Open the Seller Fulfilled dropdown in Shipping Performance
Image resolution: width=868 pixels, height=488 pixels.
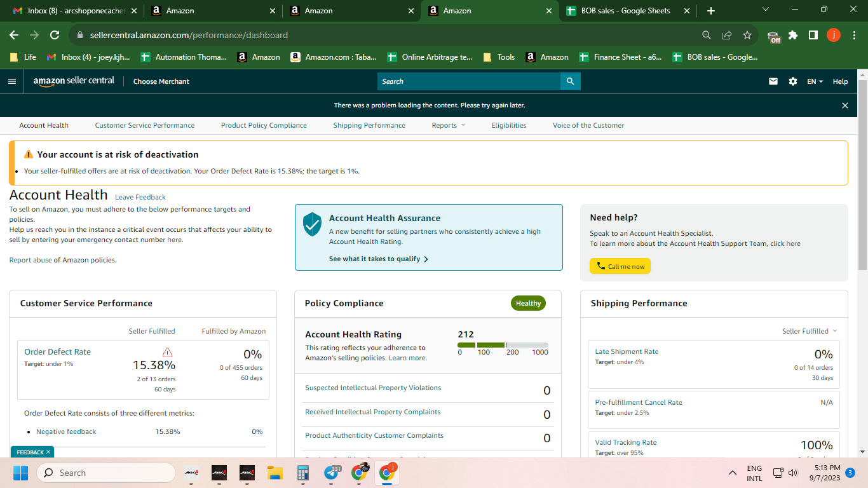click(x=810, y=331)
